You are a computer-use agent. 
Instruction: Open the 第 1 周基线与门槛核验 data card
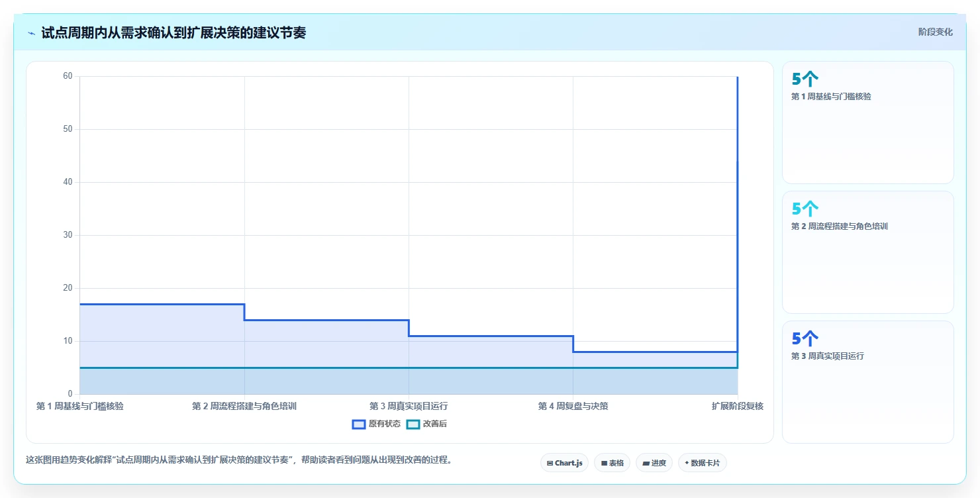867,123
